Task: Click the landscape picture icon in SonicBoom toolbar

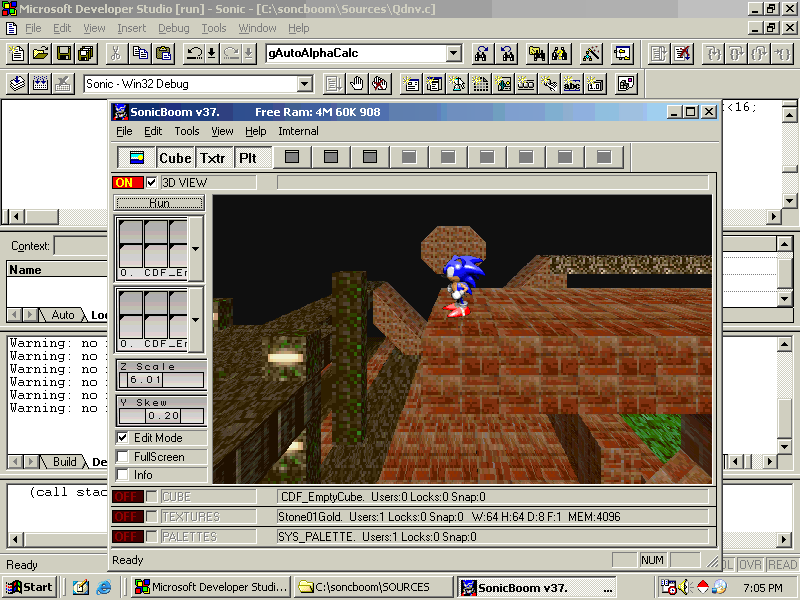Action: pyautogui.click(x=136, y=158)
